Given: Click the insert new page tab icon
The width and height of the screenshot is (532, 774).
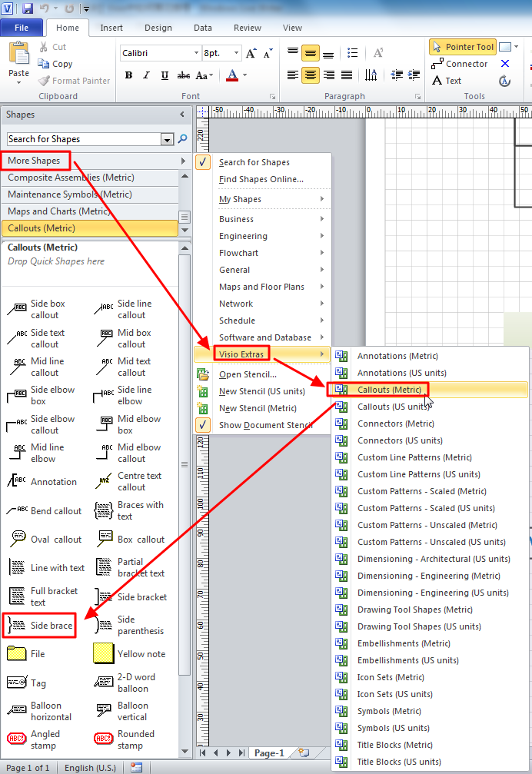Looking at the screenshot, I should point(304,752).
